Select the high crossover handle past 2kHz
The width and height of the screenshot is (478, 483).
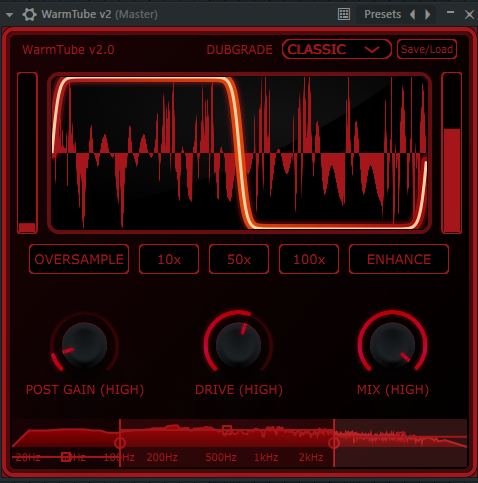(334, 443)
